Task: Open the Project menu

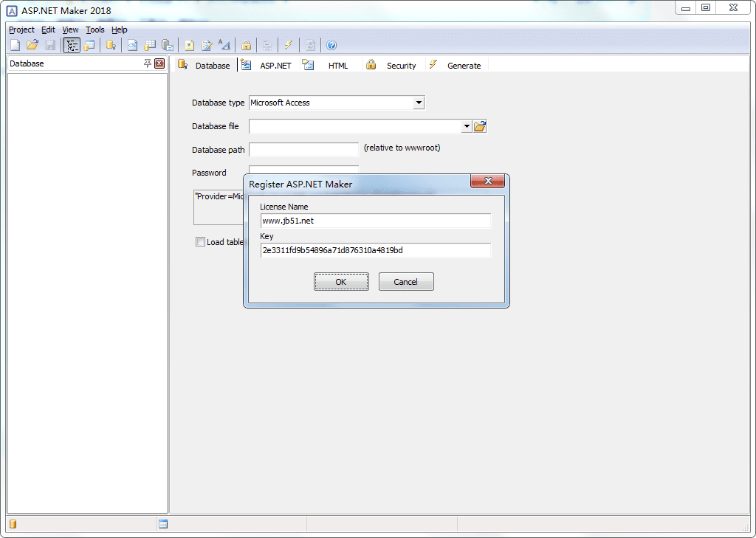Action: (x=21, y=30)
